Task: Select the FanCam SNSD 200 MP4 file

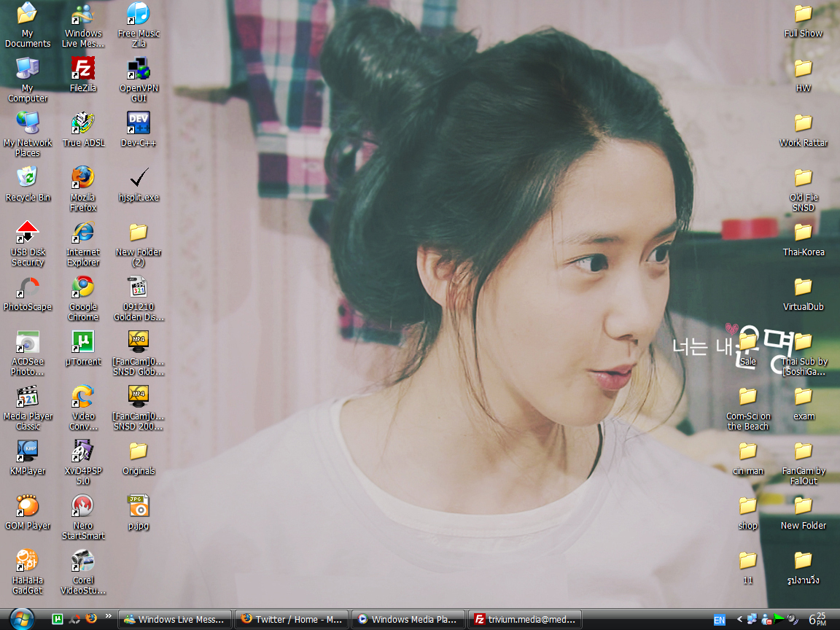Action: [139, 407]
